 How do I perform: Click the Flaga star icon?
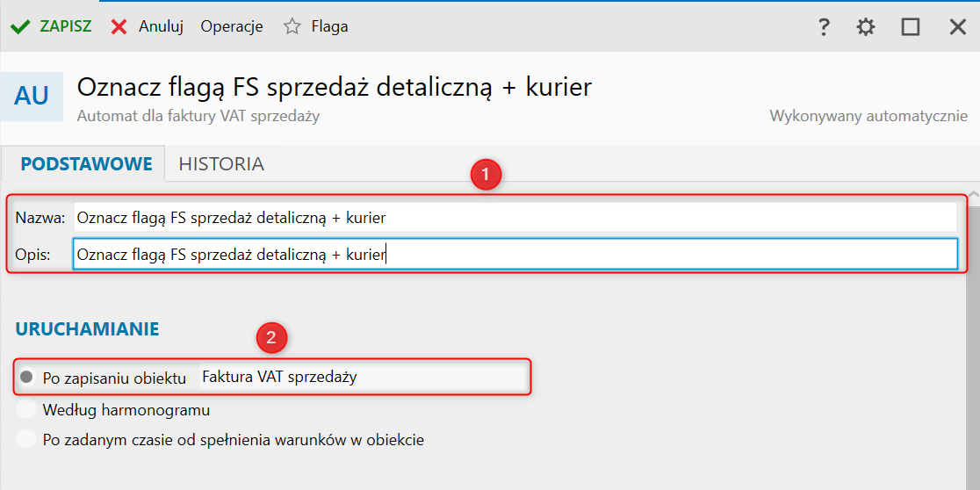[x=292, y=26]
